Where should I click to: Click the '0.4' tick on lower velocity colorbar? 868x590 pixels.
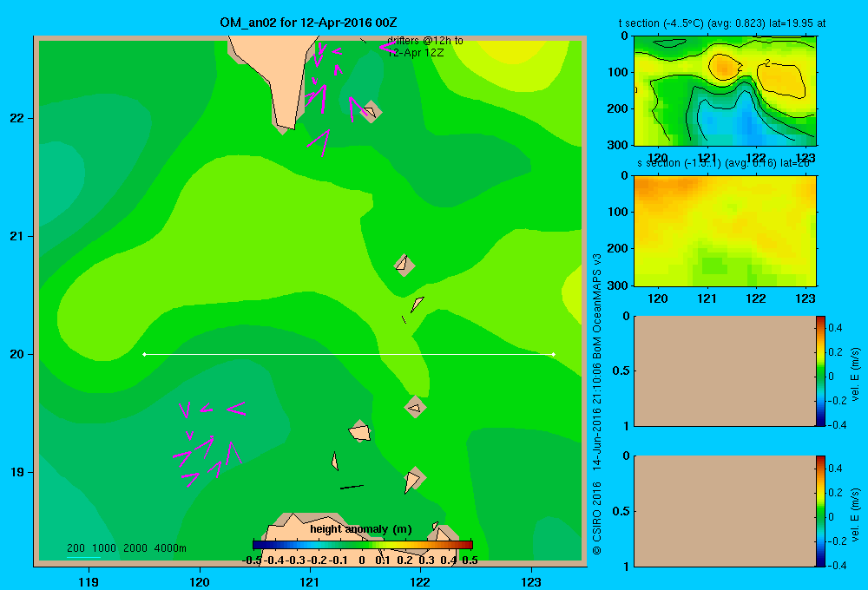(837, 469)
